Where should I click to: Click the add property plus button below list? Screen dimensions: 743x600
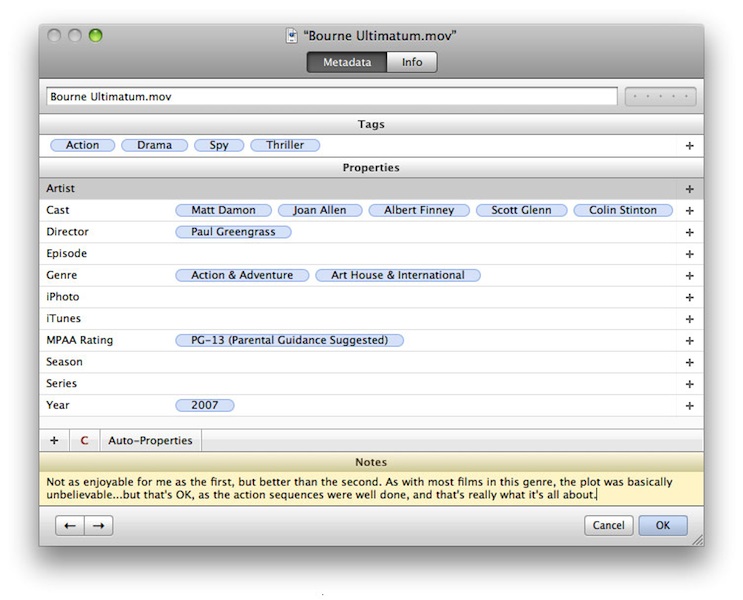[x=54, y=440]
